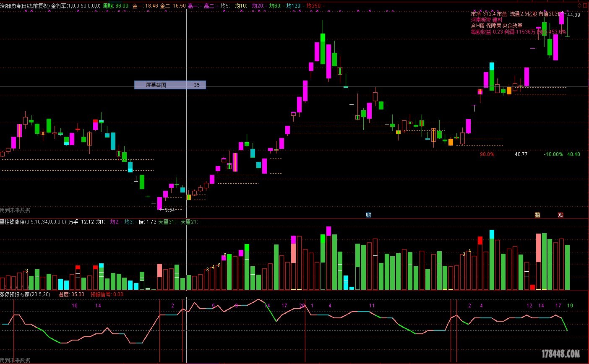
Task: Click the 河南板块 建材 sector text
Action: (x=487, y=20)
